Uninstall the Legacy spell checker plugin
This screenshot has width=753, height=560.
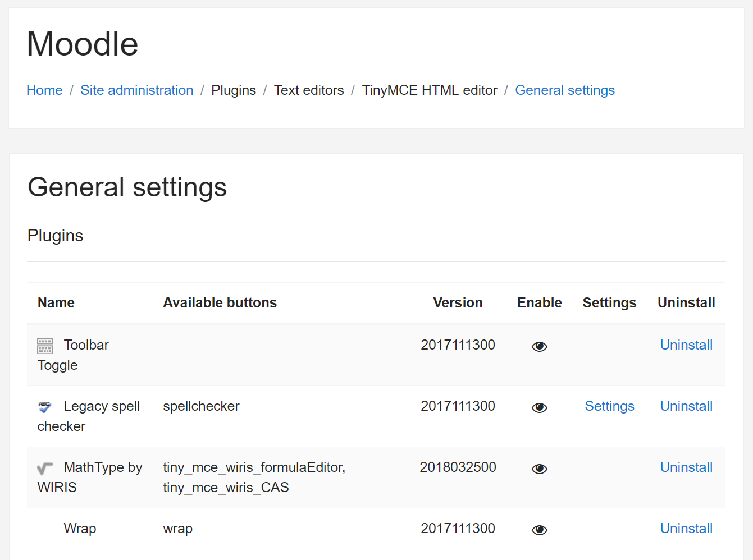pyautogui.click(x=686, y=406)
